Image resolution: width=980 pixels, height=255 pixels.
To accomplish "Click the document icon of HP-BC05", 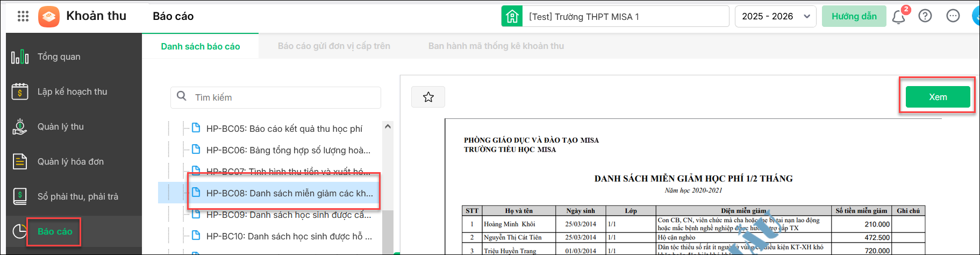I will [196, 127].
